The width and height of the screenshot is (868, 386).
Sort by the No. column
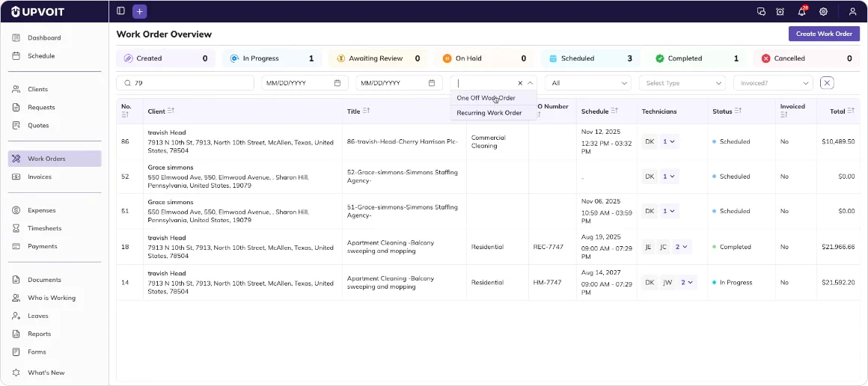tap(125, 114)
